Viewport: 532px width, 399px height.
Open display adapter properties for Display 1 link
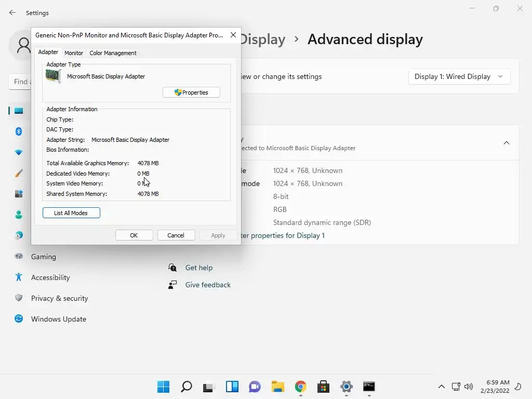(x=282, y=235)
